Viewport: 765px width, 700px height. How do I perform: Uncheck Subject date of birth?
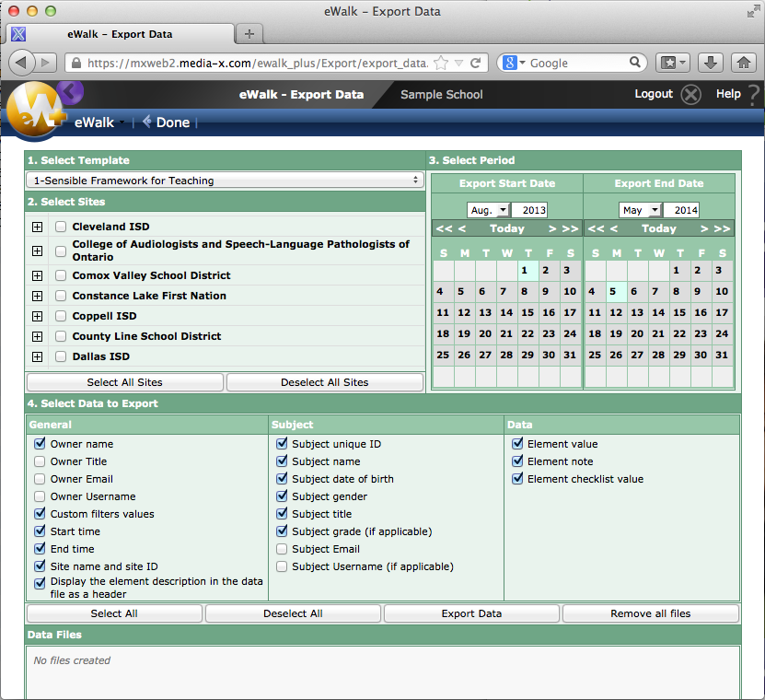(x=282, y=478)
